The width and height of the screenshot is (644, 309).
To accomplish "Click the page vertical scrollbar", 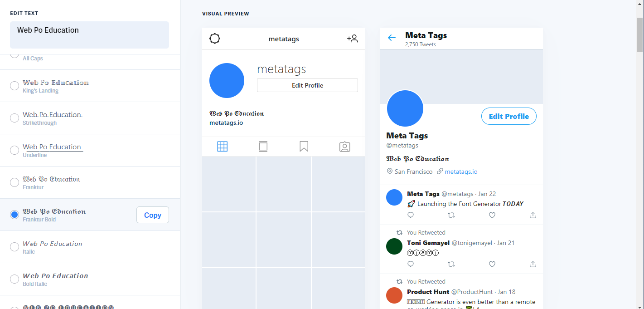I will pyautogui.click(x=639, y=35).
